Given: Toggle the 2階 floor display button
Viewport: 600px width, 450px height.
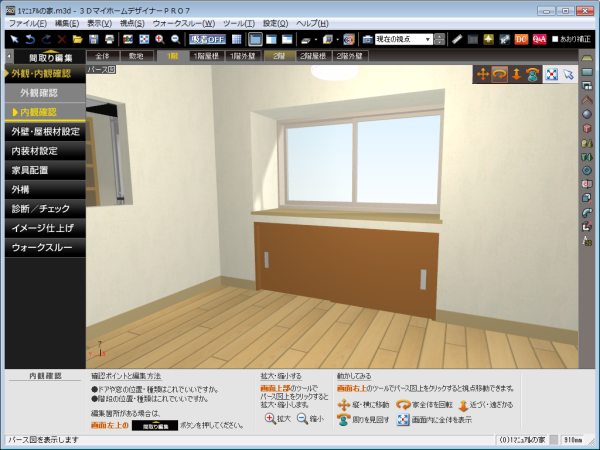Looking at the screenshot, I should [279, 56].
